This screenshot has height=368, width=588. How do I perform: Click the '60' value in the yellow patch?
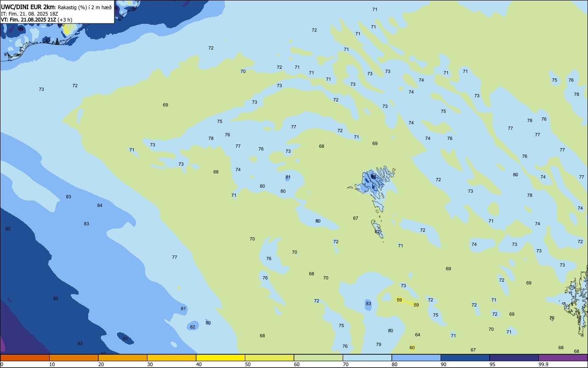[412, 347]
